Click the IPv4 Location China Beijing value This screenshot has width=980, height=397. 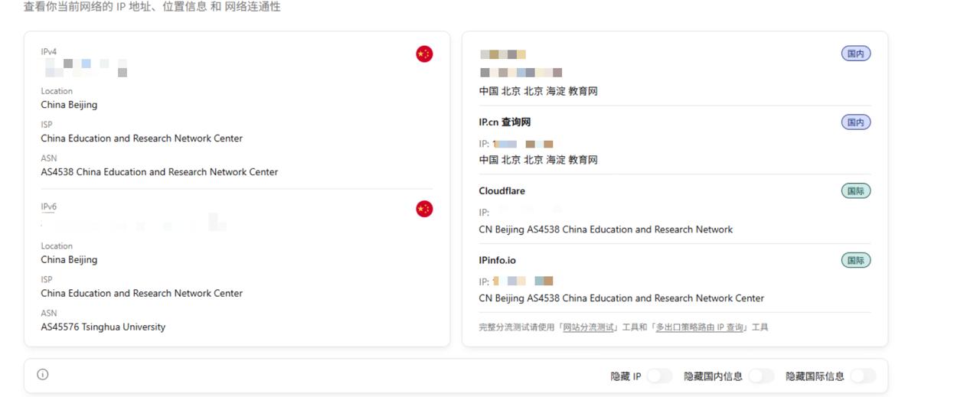click(x=69, y=105)
